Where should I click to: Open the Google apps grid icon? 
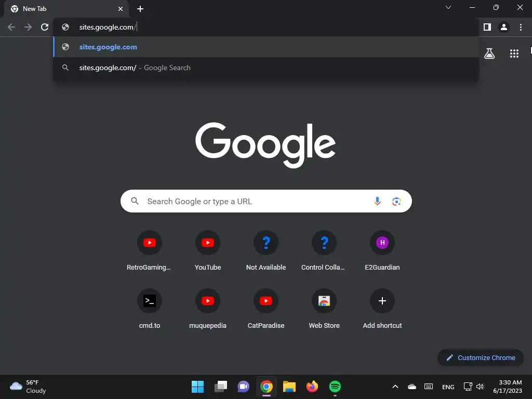[x=514, y=54]
